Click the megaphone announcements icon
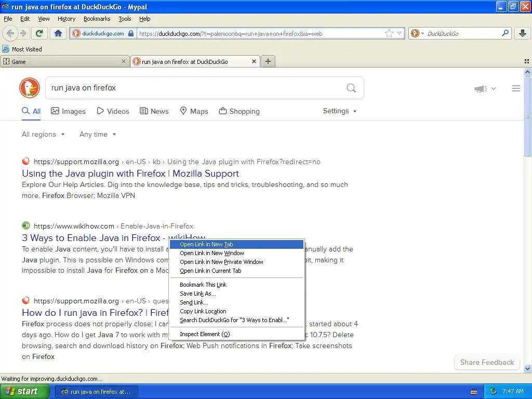 click(481, 88)
